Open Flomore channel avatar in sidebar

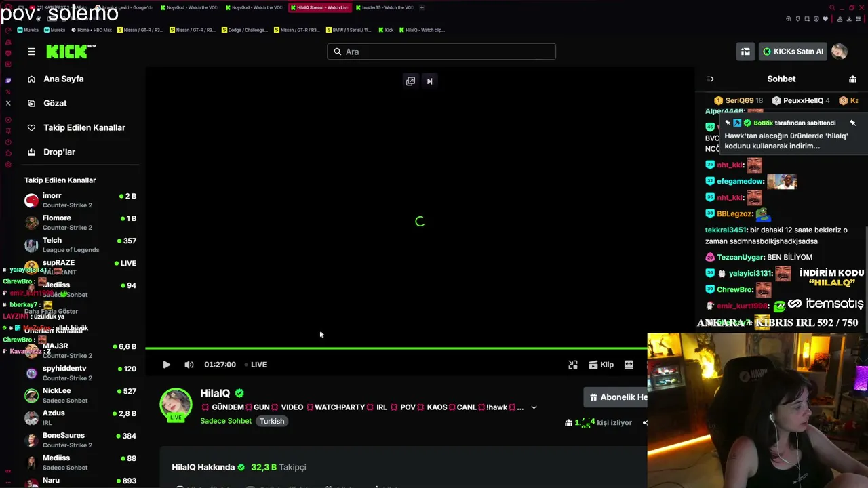pyautogui.click(x=31, y=222)
